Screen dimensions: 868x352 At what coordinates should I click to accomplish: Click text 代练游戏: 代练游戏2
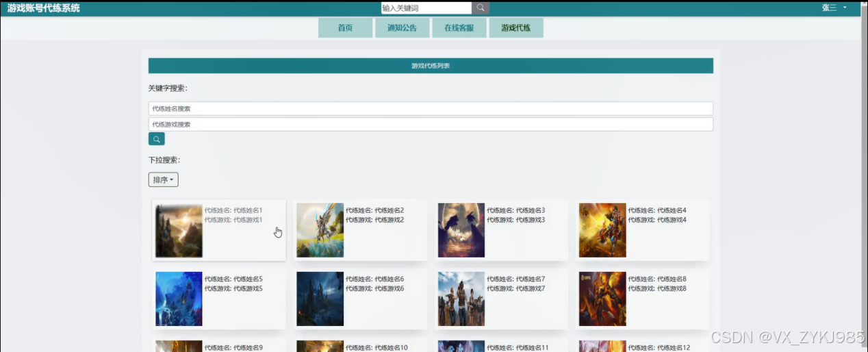click(x=375, y=220)
